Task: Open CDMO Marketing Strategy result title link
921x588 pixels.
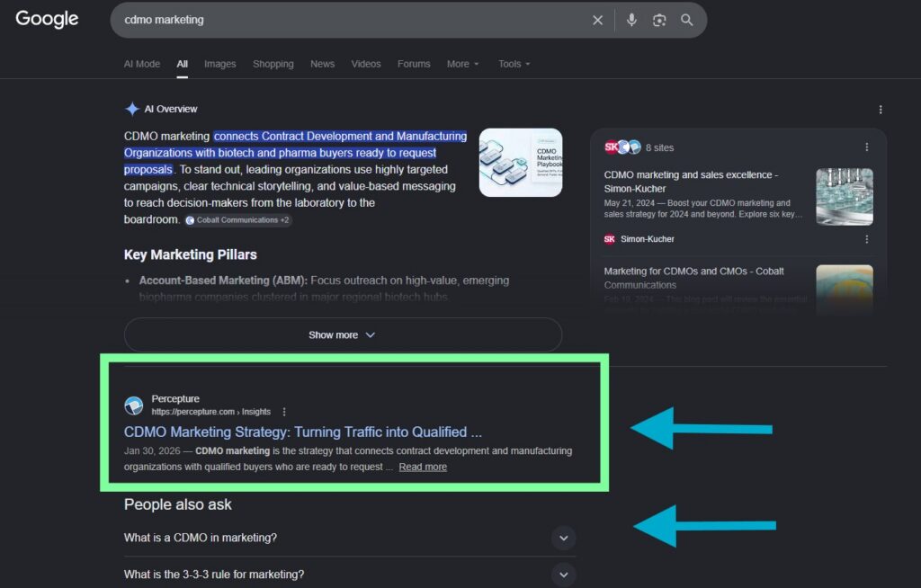Action: [302, 432]
